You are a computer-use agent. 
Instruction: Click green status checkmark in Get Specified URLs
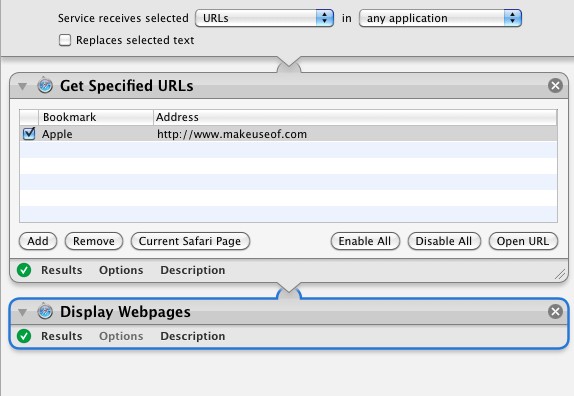pyautogui.click(x=24, y=270)
